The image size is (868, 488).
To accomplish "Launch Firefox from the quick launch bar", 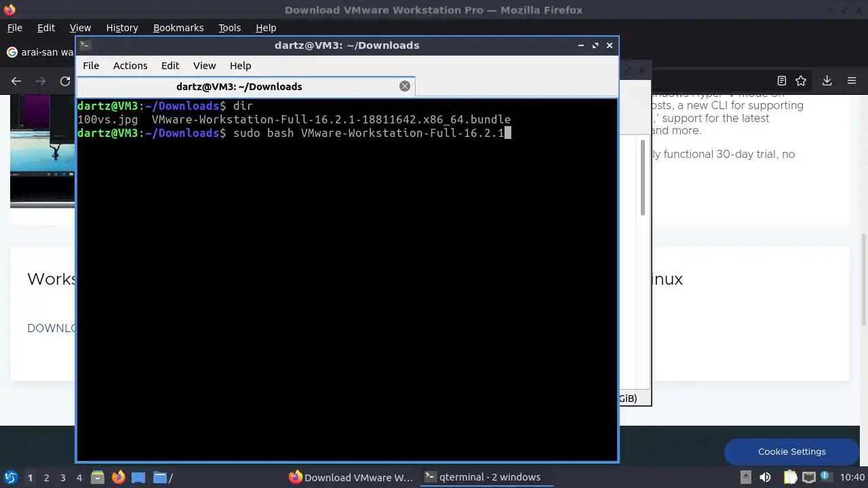I will click(x=118, y=477).
